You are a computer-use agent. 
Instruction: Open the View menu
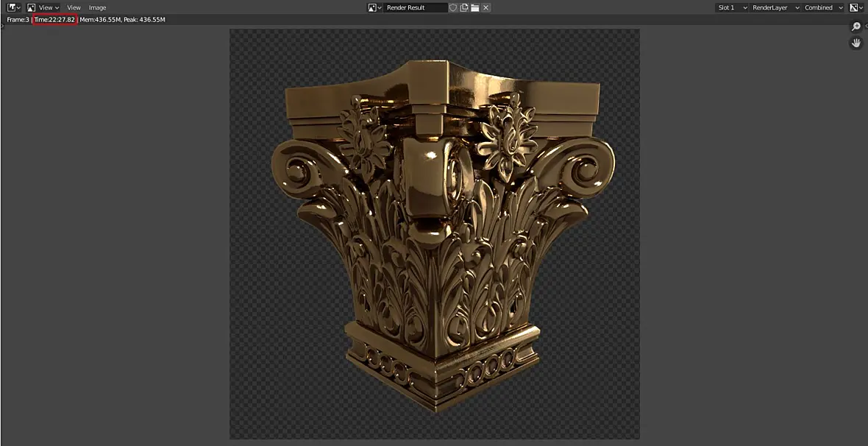coord(74,8)
